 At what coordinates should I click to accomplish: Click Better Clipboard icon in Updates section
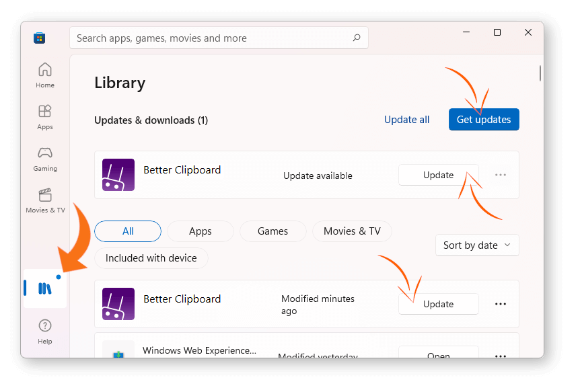click(118, 175)
